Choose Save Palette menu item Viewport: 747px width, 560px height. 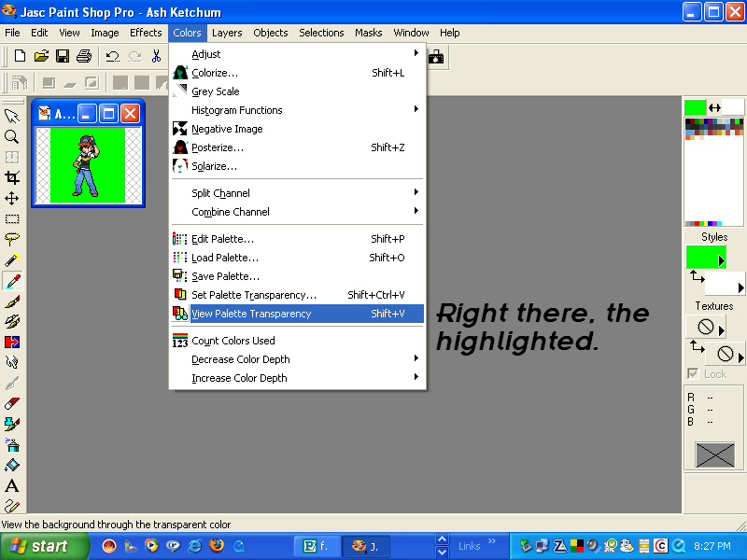coord(297,276)
